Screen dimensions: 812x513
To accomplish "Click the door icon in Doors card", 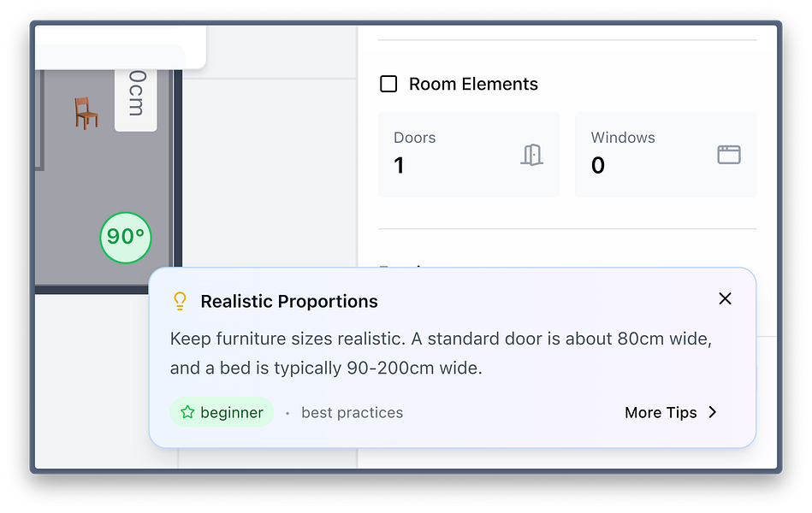I will (532, 155).
